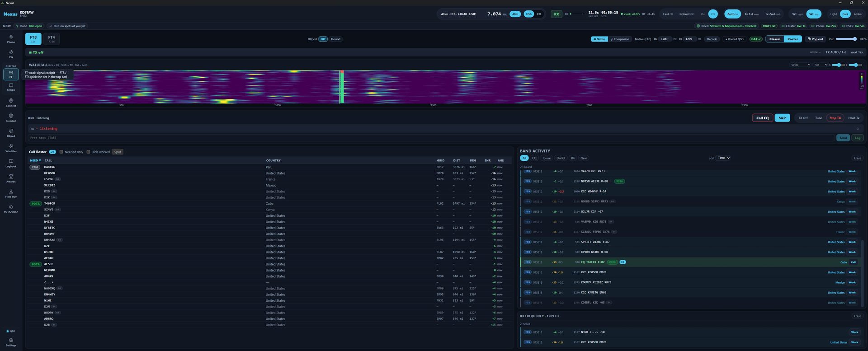The width and height of the screenshot is (868, 351).
Task: Open Tempo in the sidebar
Action: pyautogui.click(x=11, y=87)
